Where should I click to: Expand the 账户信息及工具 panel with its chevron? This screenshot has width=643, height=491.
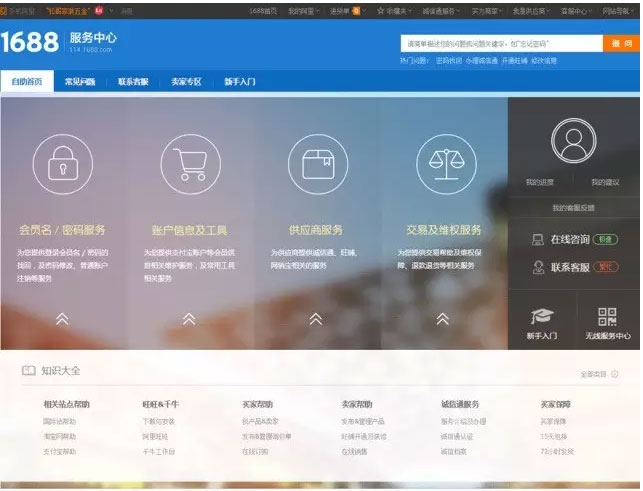coord(189,319)
